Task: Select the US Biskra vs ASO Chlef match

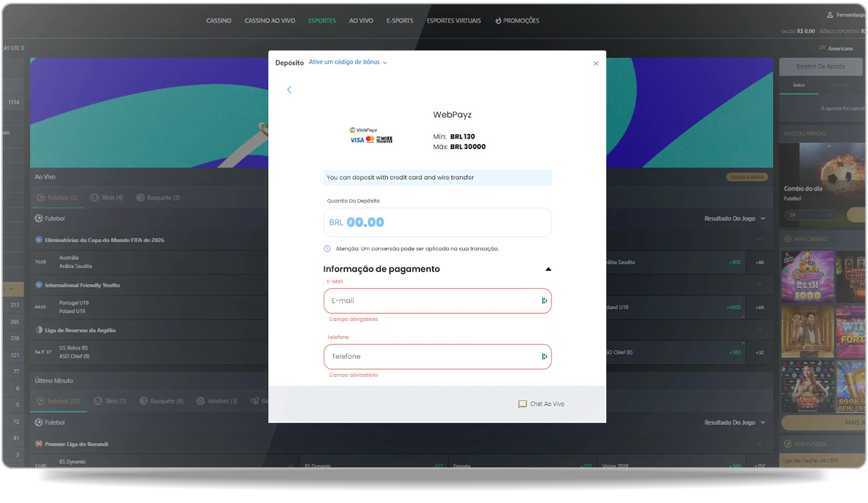Action: click(x=74, y=352)
